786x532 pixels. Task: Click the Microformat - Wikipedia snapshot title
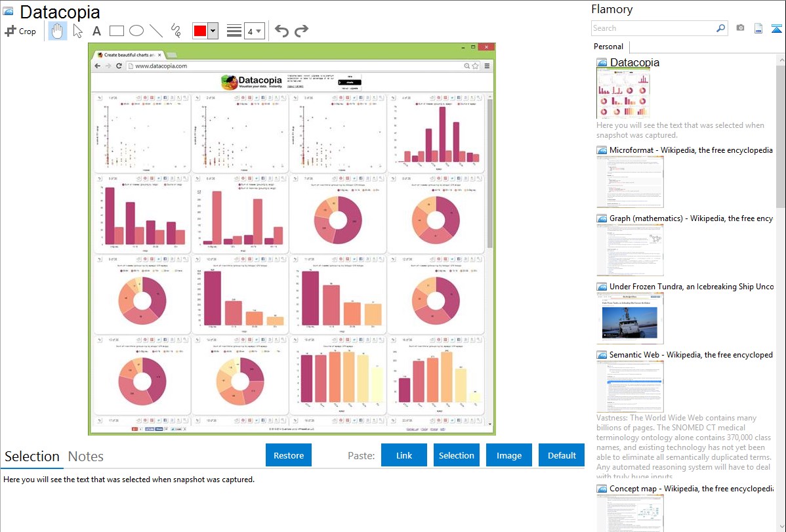point(691,150)
